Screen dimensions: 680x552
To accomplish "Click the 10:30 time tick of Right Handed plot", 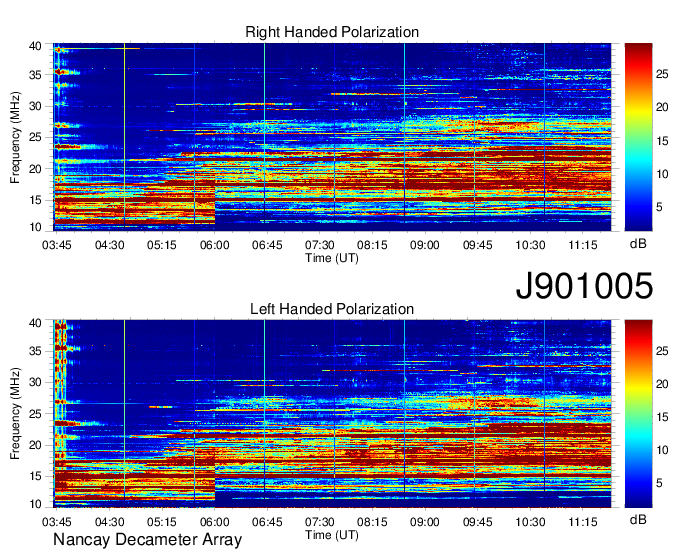I will tap(530, 245).
